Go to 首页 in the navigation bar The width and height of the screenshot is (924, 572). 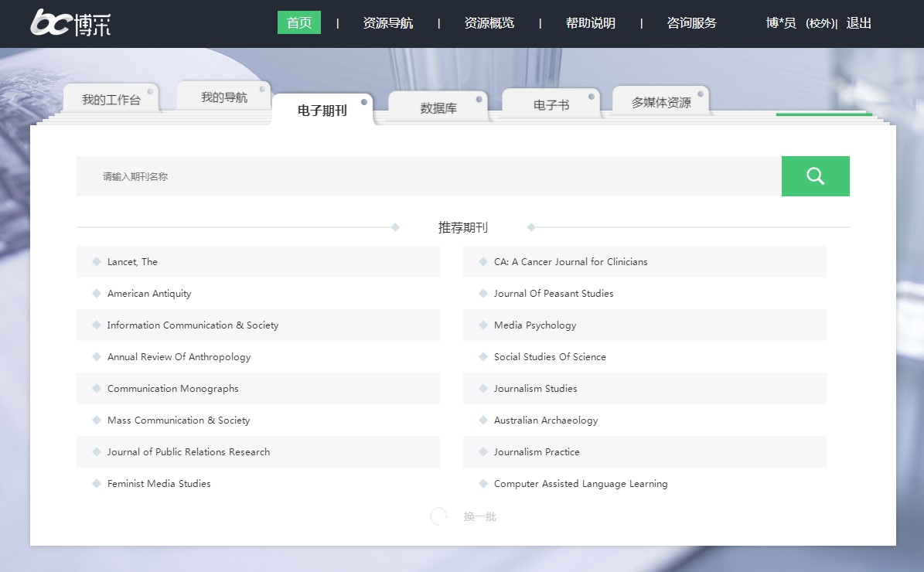coord(299,23)
